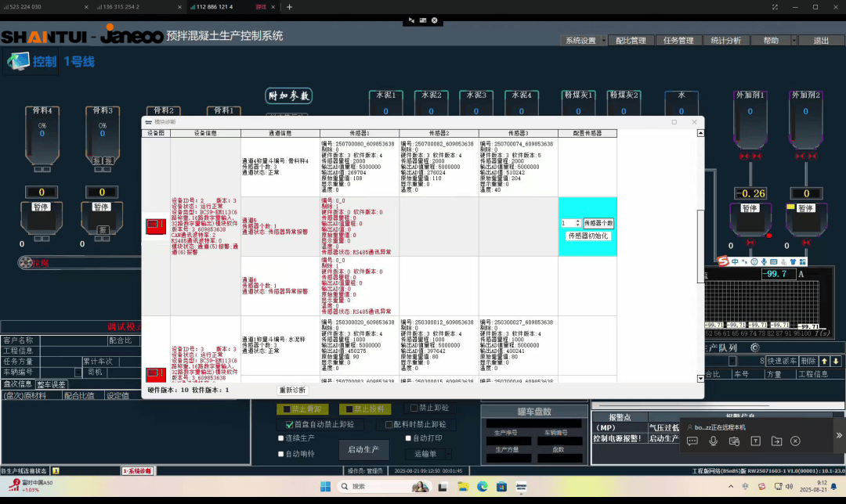Toggle the 首盘自动禁止卸砼 checkbox

(290, 425)
